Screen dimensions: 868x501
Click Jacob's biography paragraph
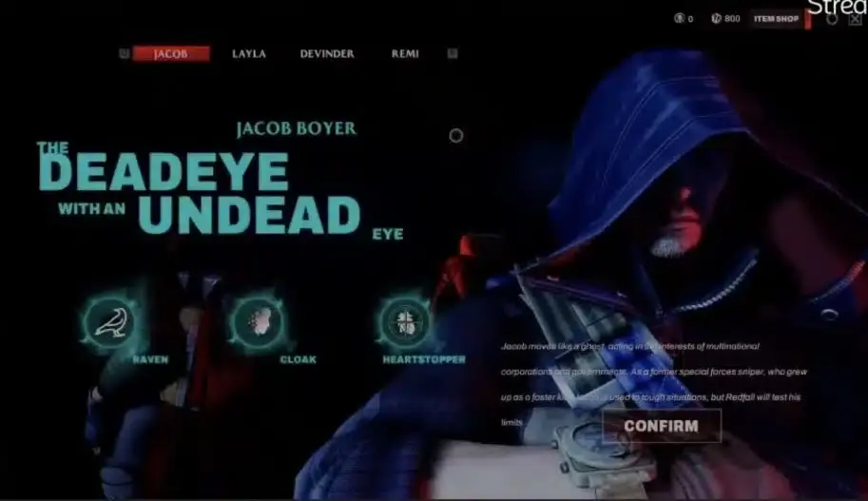[653, 384]
